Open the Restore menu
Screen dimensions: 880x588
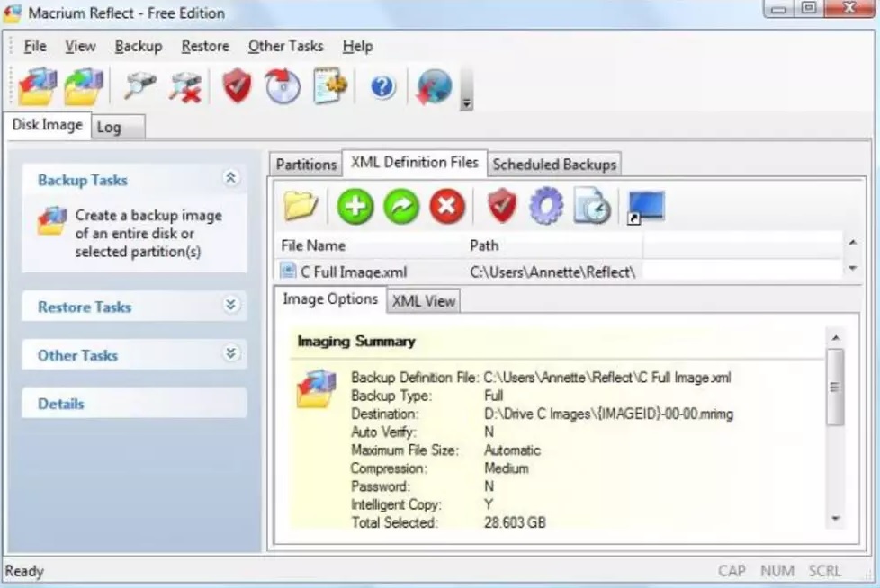[x=205, y=46]
